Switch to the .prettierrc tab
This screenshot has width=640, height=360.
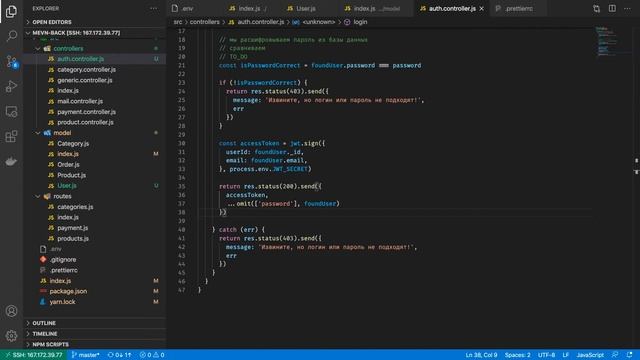point(519,8)
